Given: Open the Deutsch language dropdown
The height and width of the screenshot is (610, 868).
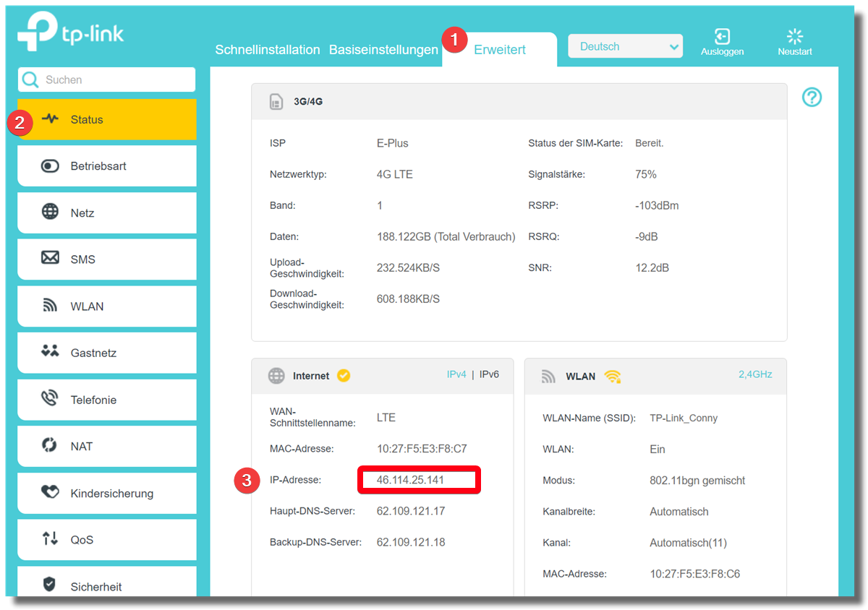Looking at the screenshot, I should [625, 47].
